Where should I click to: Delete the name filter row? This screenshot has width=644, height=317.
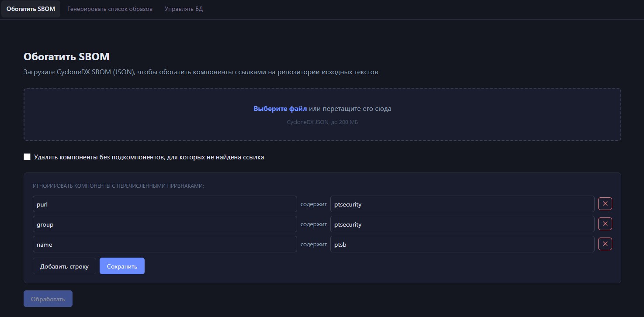pos(605,244)
